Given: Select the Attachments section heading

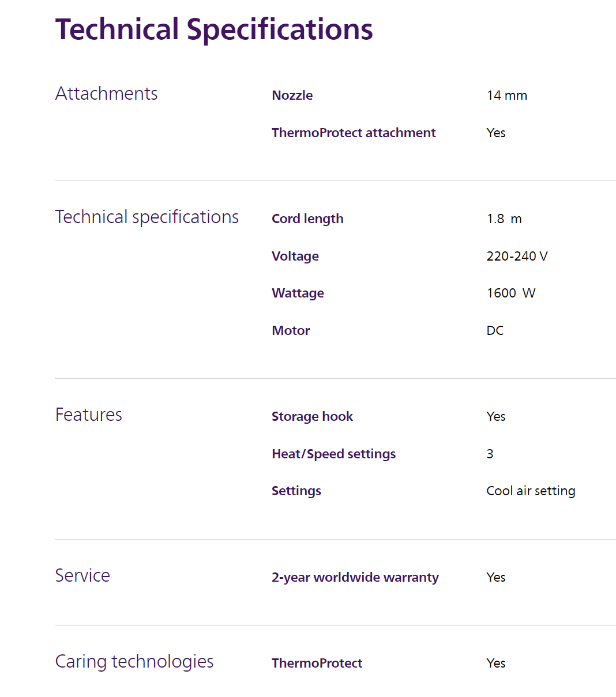Looking at the screenshot, I should click(x=106, y=93).
